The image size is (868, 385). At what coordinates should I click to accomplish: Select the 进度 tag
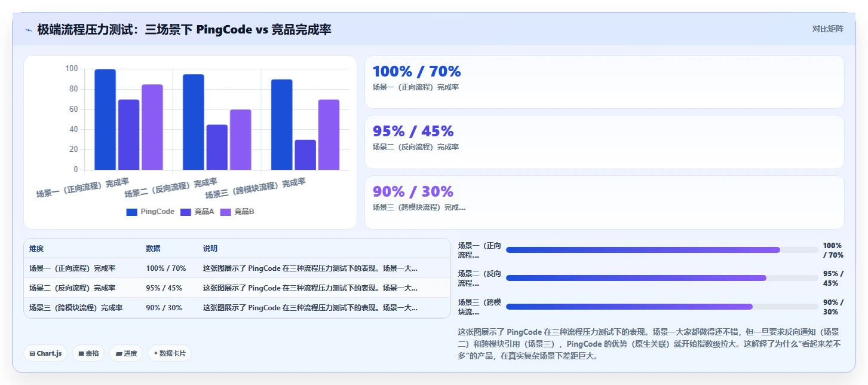(126, 353)
